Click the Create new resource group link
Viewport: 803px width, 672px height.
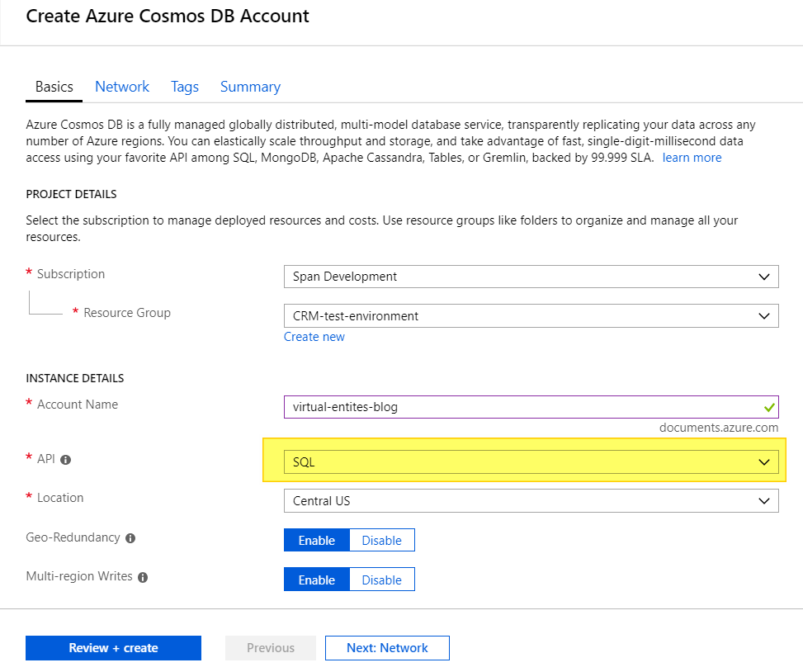pos(314,337)
